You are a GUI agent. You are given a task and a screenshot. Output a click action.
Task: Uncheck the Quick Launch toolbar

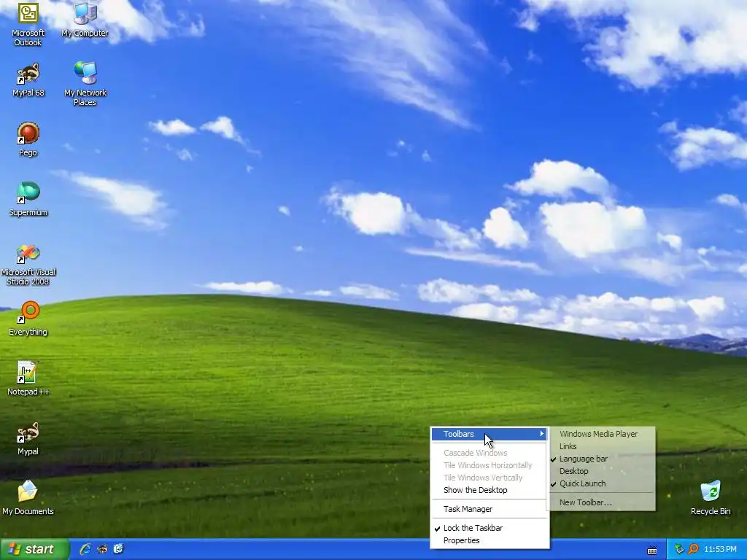point(602,483)
